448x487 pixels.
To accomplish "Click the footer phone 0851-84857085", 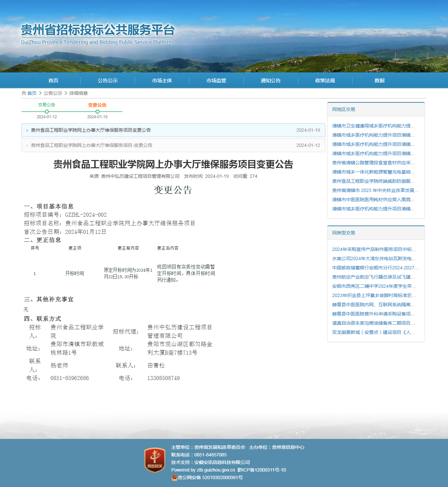I will click(210, 455).
